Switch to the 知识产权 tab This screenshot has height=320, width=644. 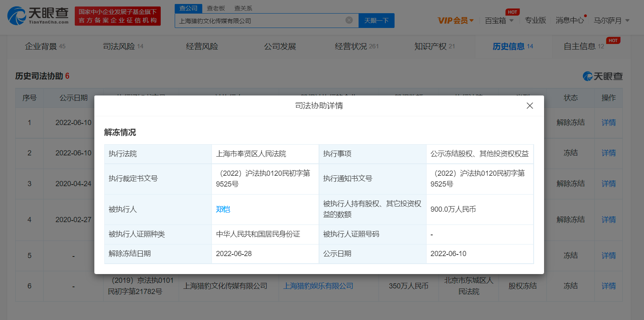tap(435, 46)
